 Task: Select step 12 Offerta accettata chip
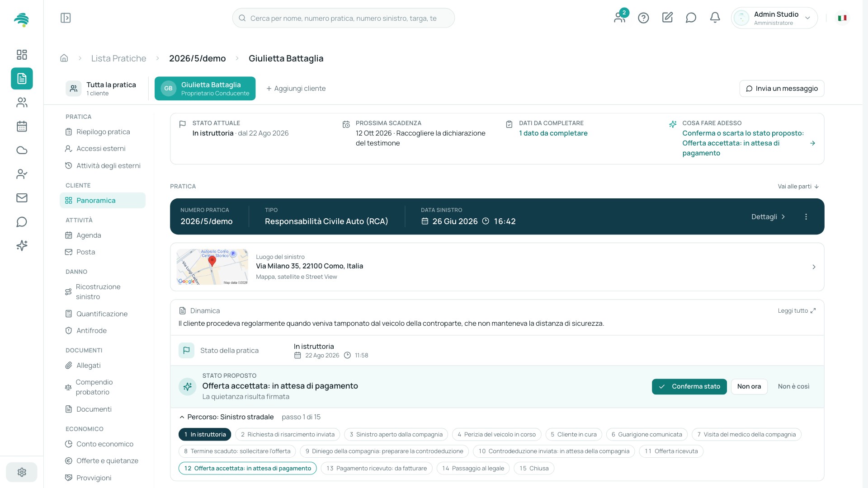[247, 469]
